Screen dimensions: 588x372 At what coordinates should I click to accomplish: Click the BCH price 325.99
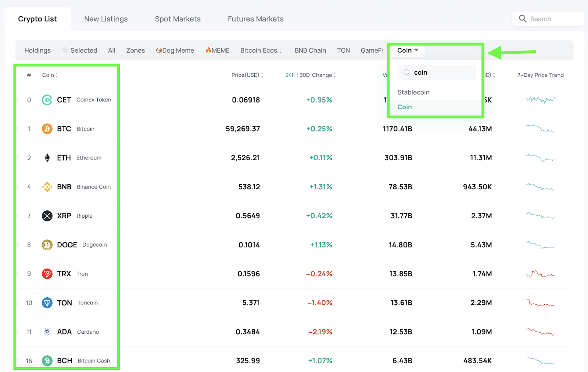pyautogui.click(x=248, y=361)
